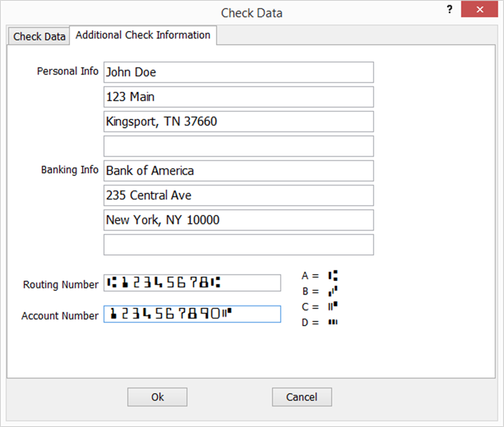The width and height of the screenshot is (504, 427).
Task: Click the MICR symbol beside letter D
Action: click(333, 322)
